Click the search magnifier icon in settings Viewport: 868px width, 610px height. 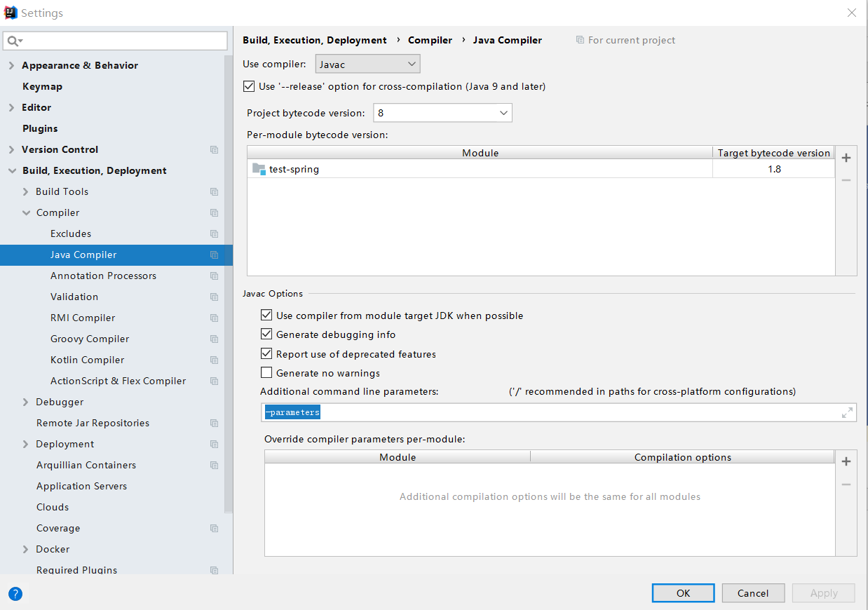click(x=14, y=41)
